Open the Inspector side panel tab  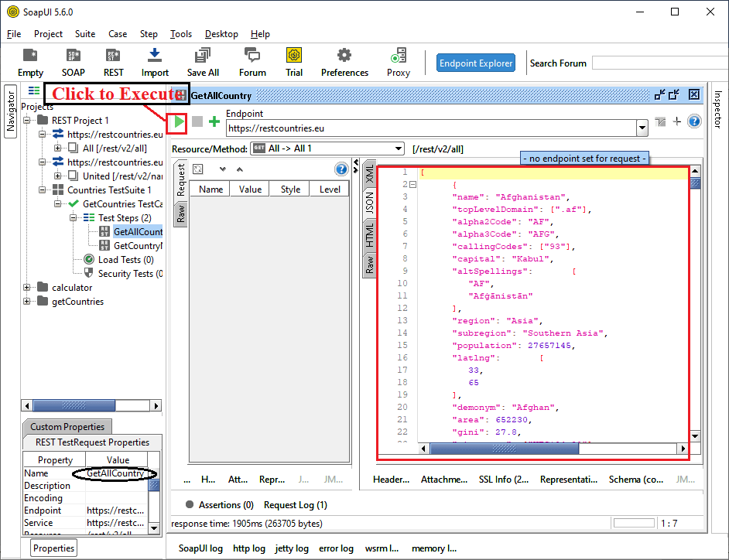point(717,109)
